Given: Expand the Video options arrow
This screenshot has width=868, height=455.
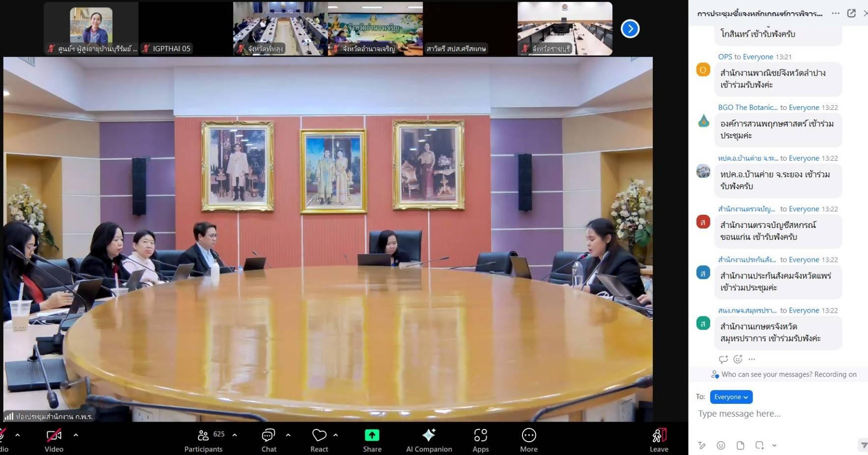Looking at the screenshot, I should pyautogui.click(x=76, y=435).
